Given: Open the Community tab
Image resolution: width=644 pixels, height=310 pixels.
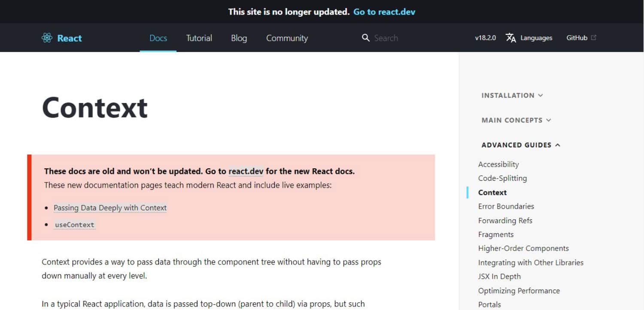Looking at the screenshot, I should (x=287, y=38).
